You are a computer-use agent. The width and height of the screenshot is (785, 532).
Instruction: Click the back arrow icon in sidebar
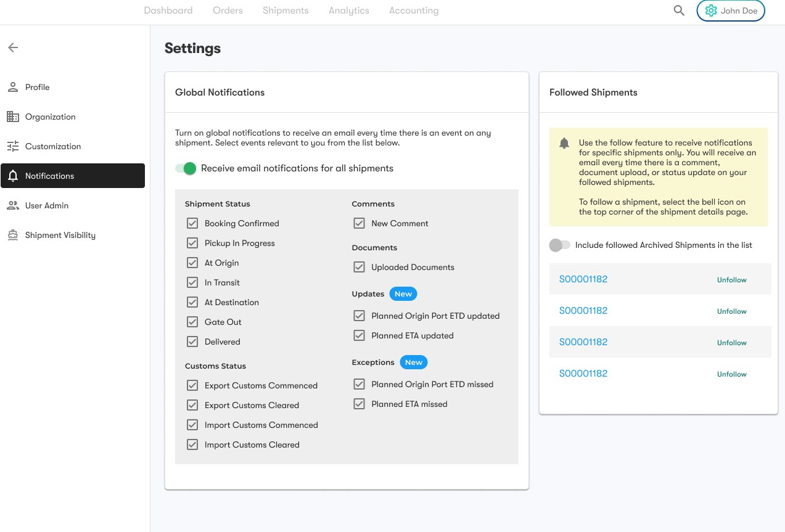pos(13,47)
